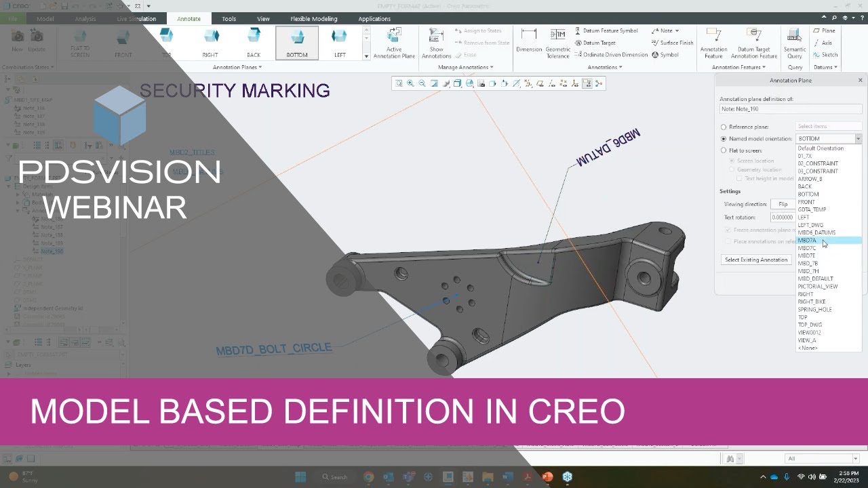
Task: Pick SPRING_HOLE from the orientation list
Action: (x=829, y=310)
